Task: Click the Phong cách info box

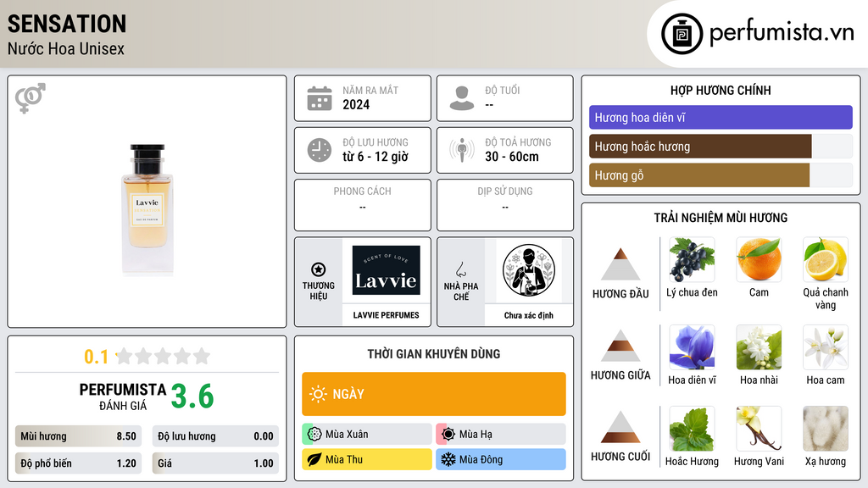Action: point(363,205)
